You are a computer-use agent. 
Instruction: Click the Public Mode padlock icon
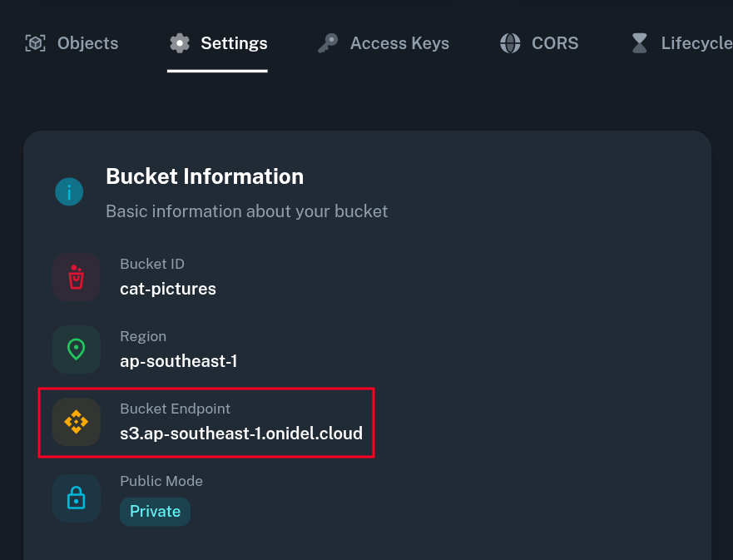point(77,498)
